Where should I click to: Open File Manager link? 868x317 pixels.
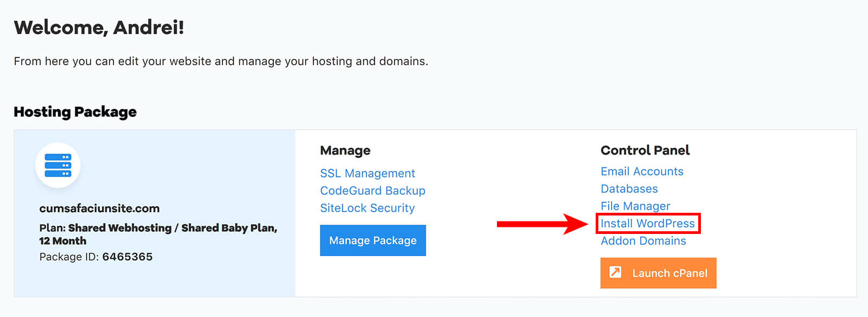pos(635,206)
